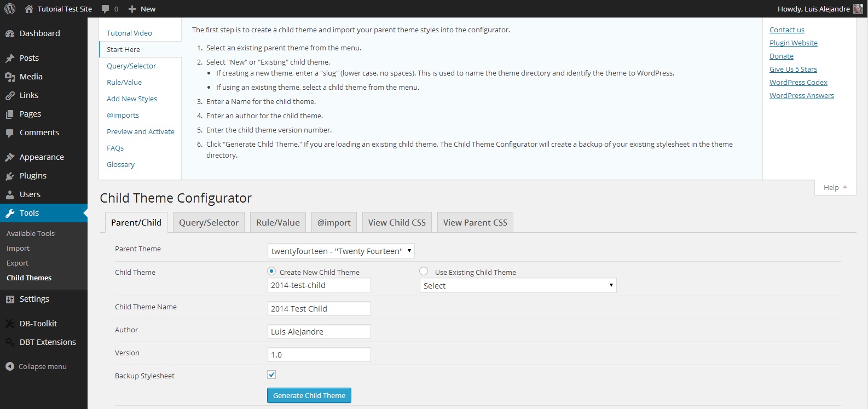Toggle the Backup Stylesheet checkbox
Image resolution: width=868 pixels, height=409 pixels.
(271, 375)
